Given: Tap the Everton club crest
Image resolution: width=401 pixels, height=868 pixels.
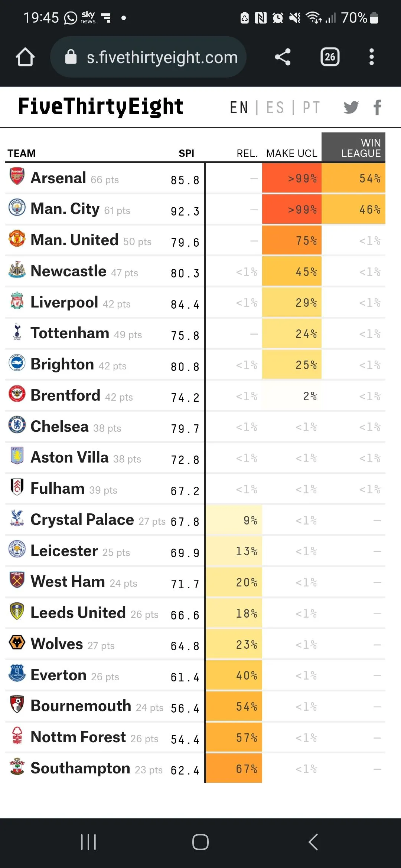Looking at the screenshot, I should (x=17, y=673).
